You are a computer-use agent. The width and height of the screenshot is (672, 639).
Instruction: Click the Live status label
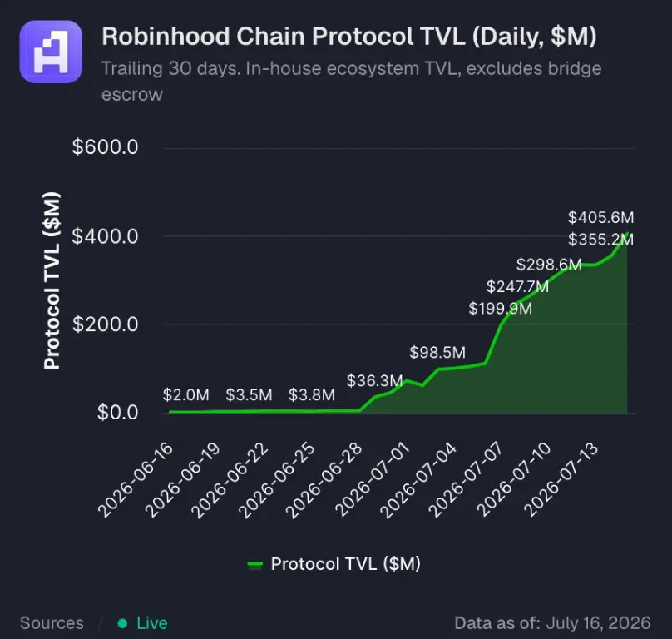pyautogui.click(x=152, y=623)
